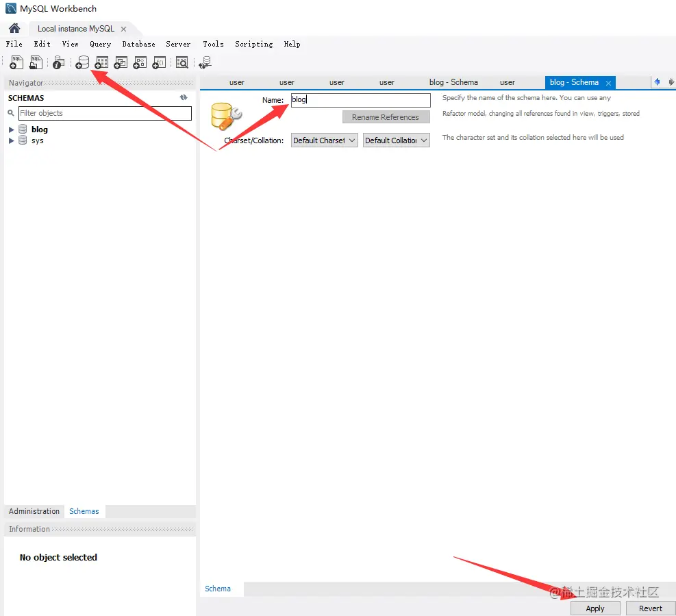Screen dimensions: 676x616
Task: Click into the schema Name field
Action: click(x=360, y=100)
